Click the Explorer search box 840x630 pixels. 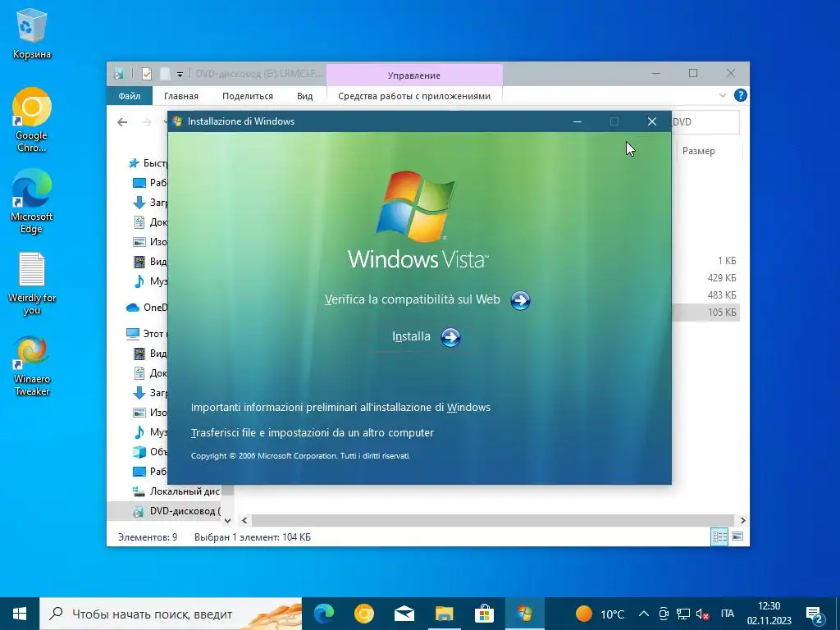click(x=705, y=122)
